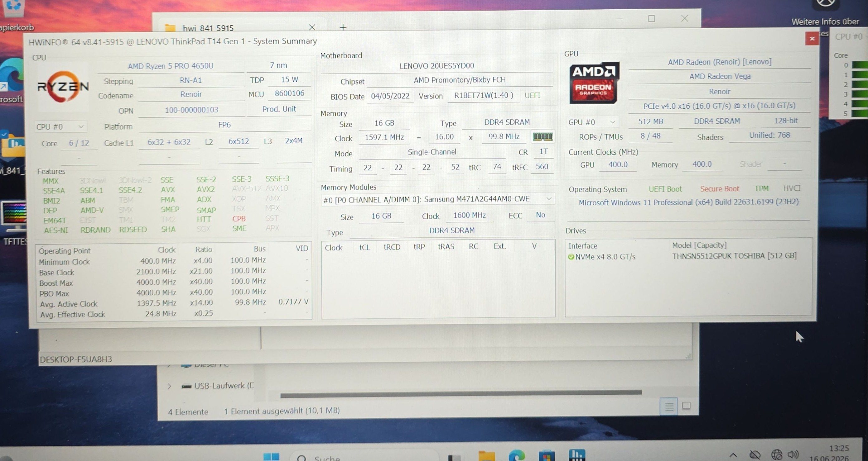Viewport: 868px width, 461px height.
Task: Open the network globe tray icon
Action: point(776,455)
